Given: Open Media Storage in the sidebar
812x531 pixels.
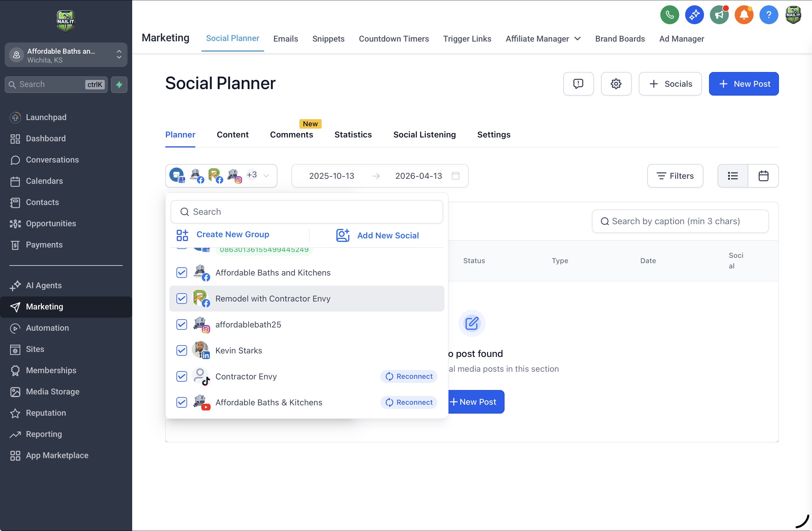Looking at the screenshot, I should click(53, 392).
